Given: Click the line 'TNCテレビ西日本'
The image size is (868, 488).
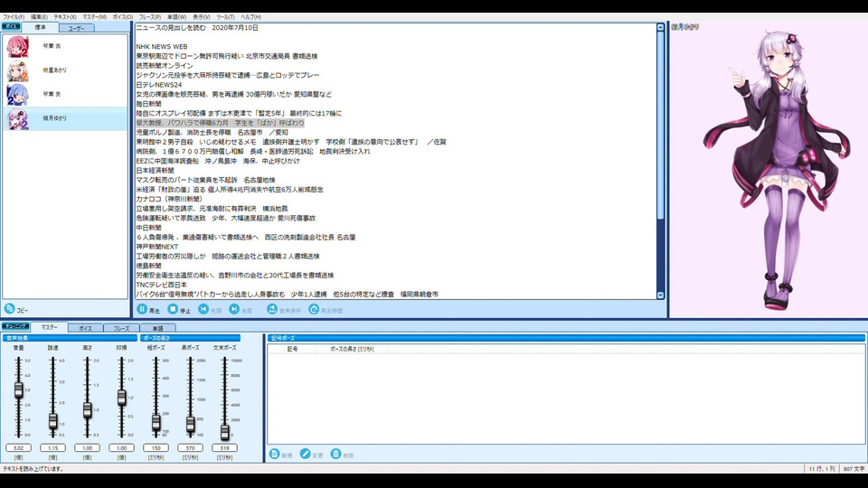Looking at the screenshot, I should click(162, 285).
